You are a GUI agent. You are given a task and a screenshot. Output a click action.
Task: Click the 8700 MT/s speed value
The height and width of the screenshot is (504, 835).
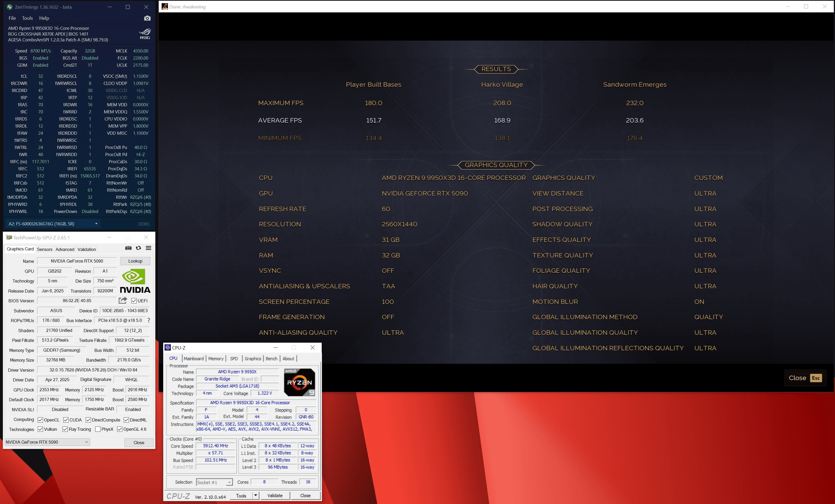click(x=41, y=51)
